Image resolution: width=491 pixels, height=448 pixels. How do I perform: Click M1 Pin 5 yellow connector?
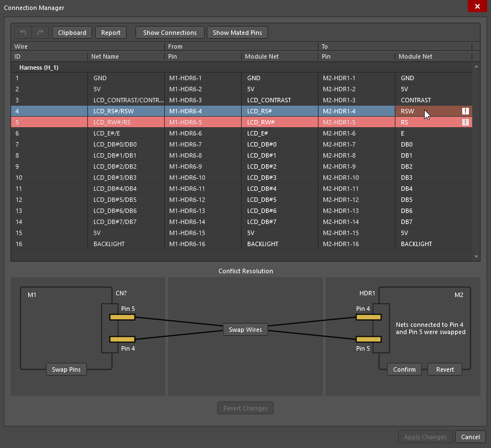tap(122, 317)
